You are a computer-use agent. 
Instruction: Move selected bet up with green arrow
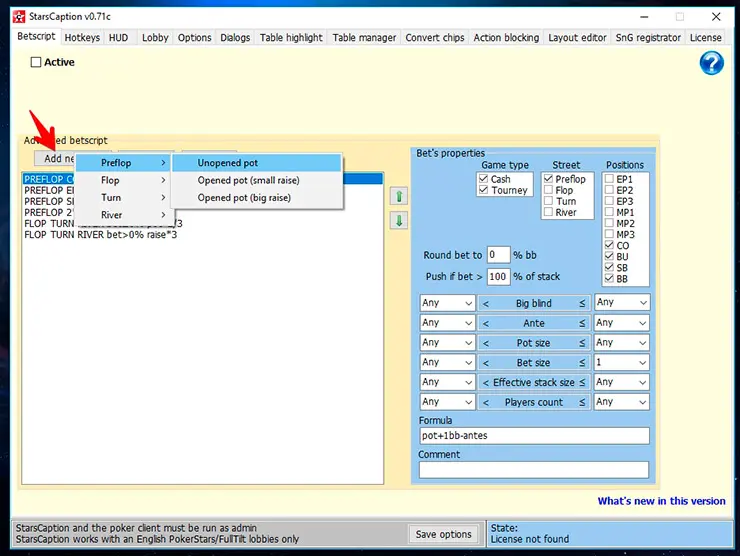(399, 196)
